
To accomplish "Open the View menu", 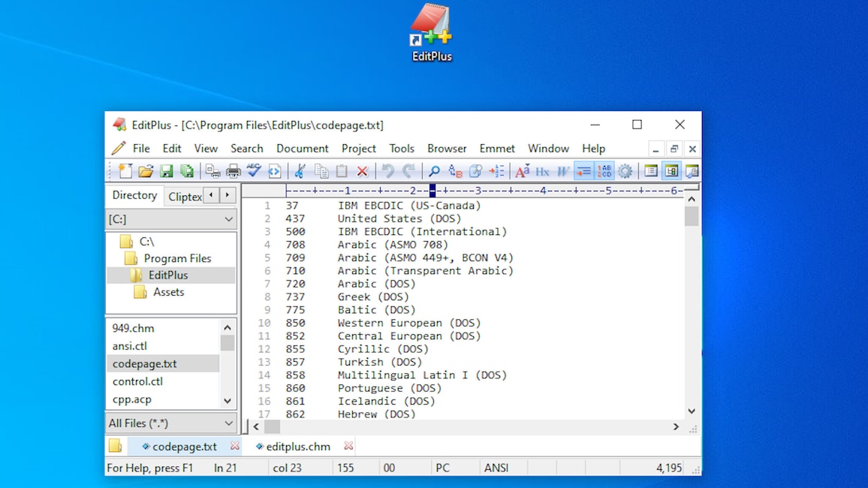I will (x=206, y=149).
